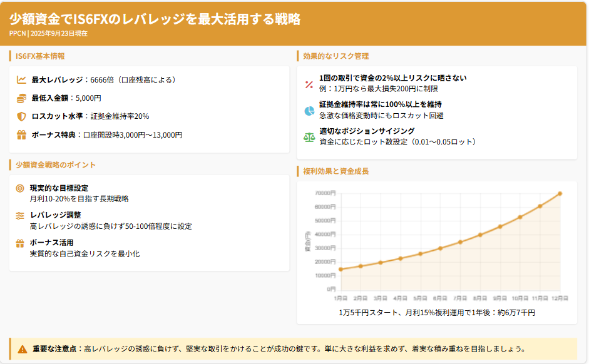Image resolution: width=589 pixels, height=364 pixels.
Task: Click the main title about IS6FX leverage strategy
Action: 155,19
